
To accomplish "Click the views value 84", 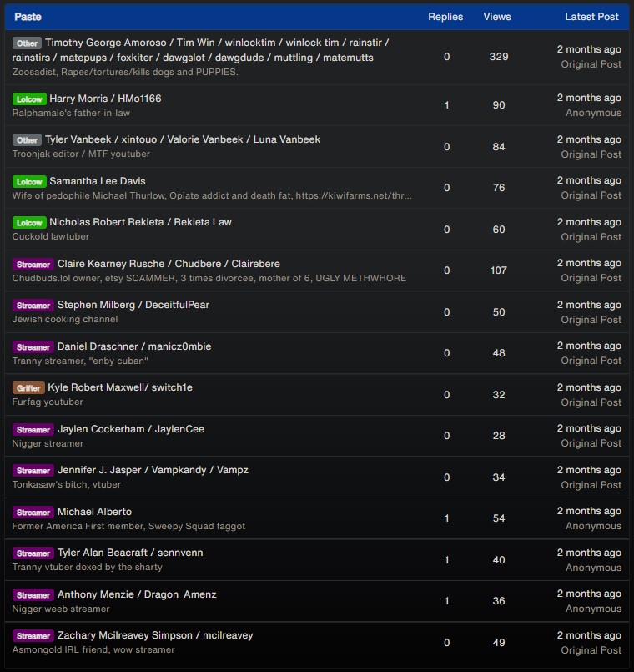I will click(x=499, y=147).
